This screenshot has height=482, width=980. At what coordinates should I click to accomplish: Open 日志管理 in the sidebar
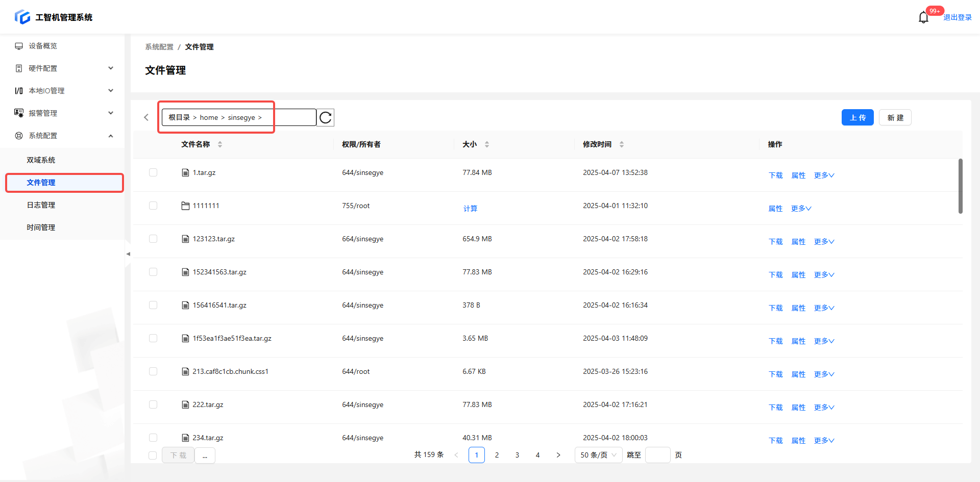pyautogui.click(x=41, y=205)
